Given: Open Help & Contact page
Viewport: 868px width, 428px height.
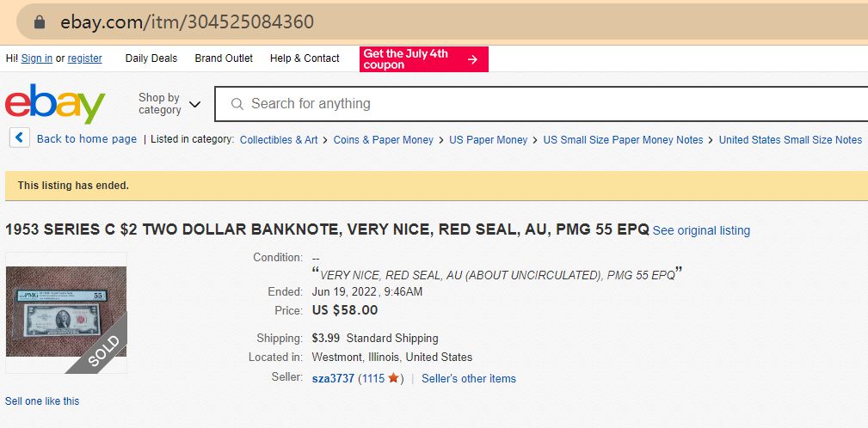Looking at the screenshot, I should click(x=305, y=58).
